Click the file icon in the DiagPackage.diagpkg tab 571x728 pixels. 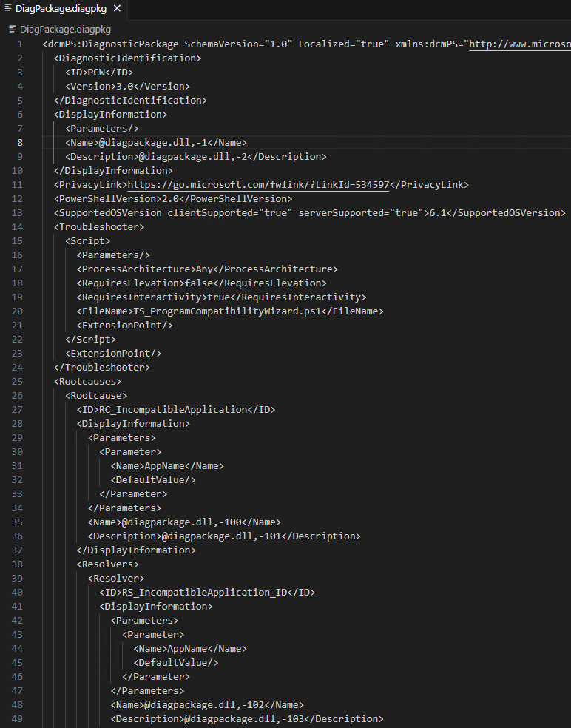click(8, 10)
